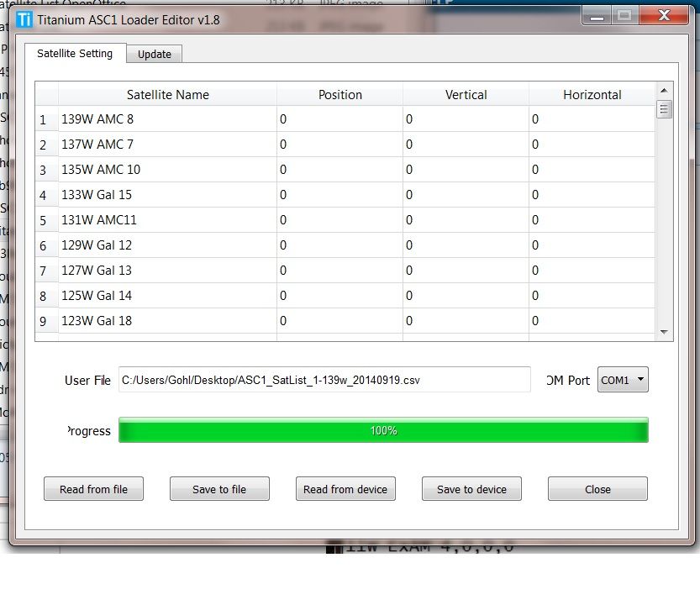
Task: Select the Satellite Setting tab
Action: (x=75, y=54)
